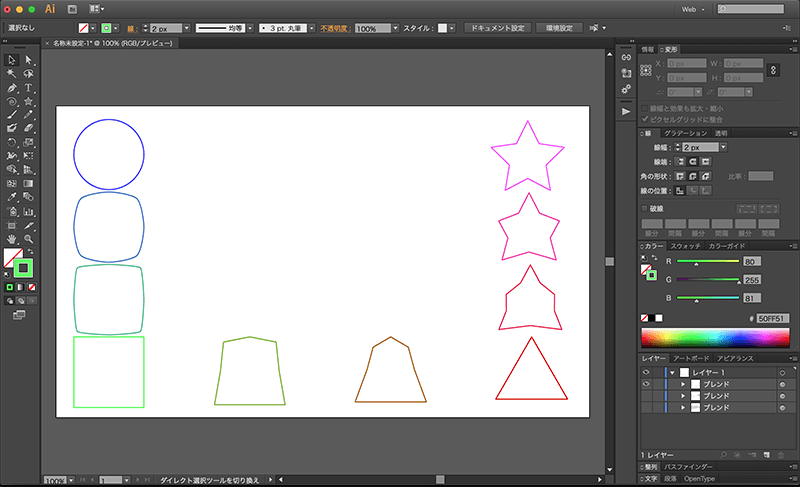
Task: Switch to the カラーガイド tab
Action: pos(727,246)
